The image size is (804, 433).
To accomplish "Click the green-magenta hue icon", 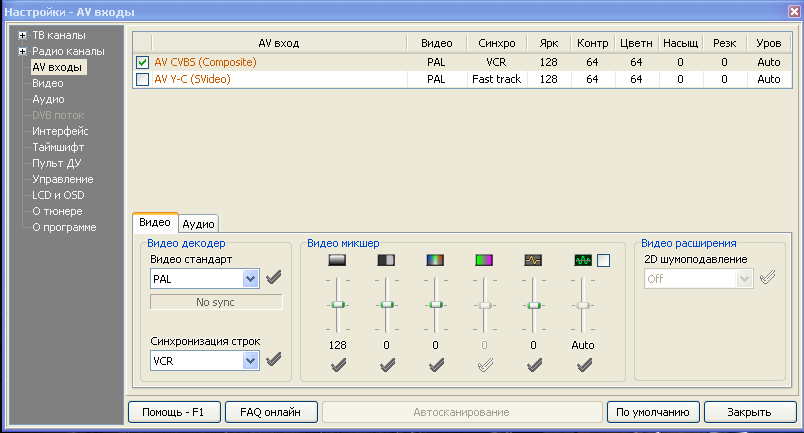I will 484,261.
